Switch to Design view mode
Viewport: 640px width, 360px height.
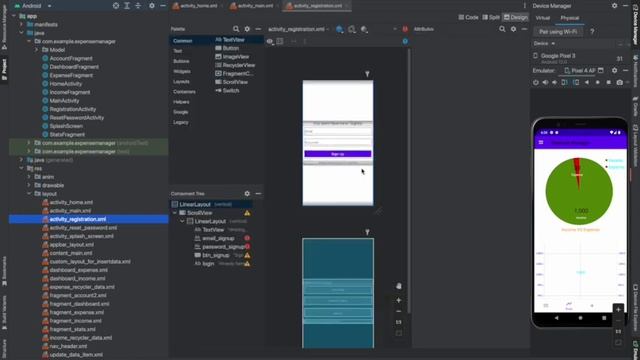516,17
